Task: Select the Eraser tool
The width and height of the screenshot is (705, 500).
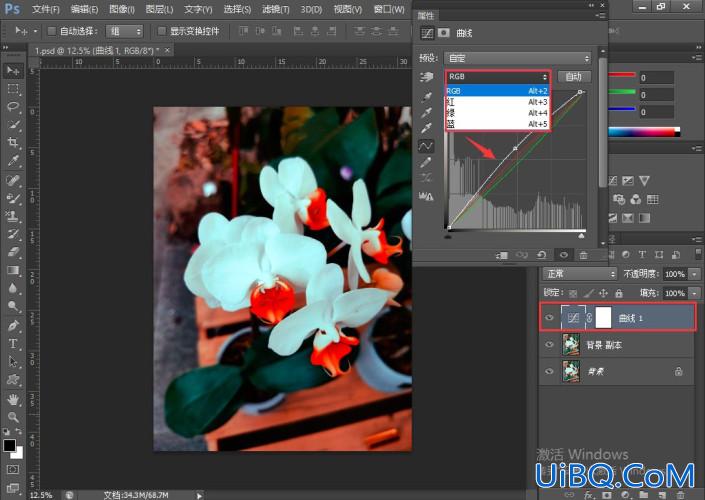Action: click(13, 252)
